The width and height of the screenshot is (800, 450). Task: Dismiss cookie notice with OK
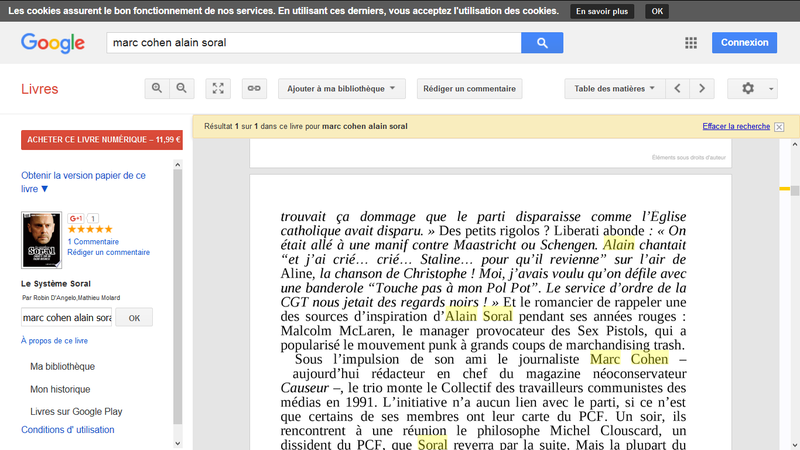pyautogui.click(x=657, y=11)
